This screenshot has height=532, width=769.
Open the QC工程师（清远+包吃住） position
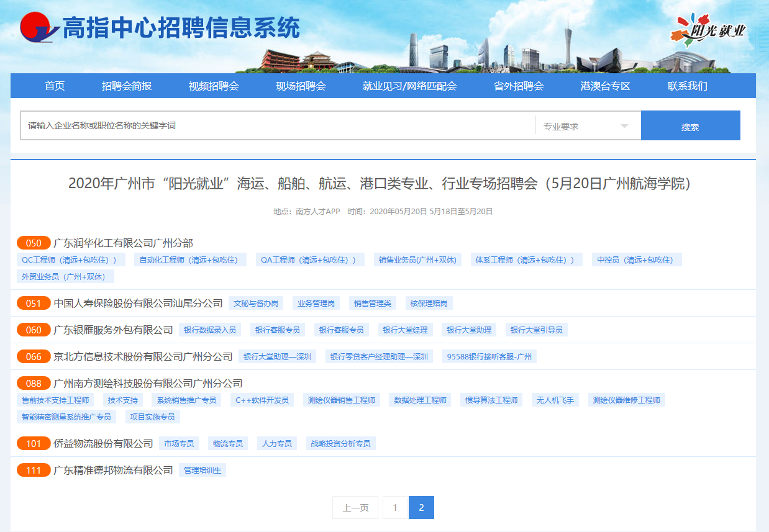[71, 259]
